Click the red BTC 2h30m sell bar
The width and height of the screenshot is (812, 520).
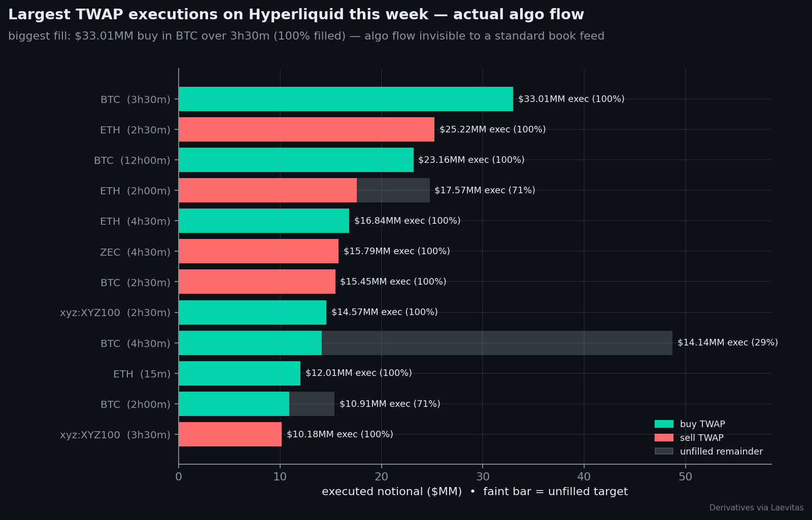point(257,282)
